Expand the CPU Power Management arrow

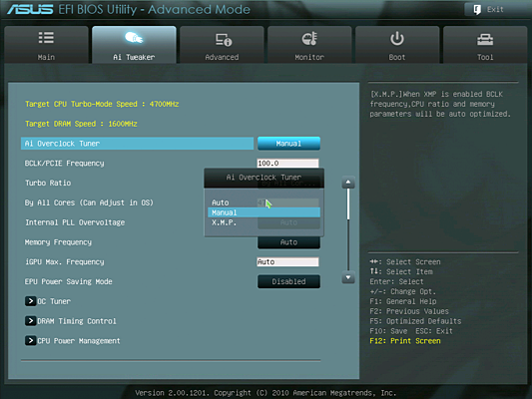pos(30,340)
